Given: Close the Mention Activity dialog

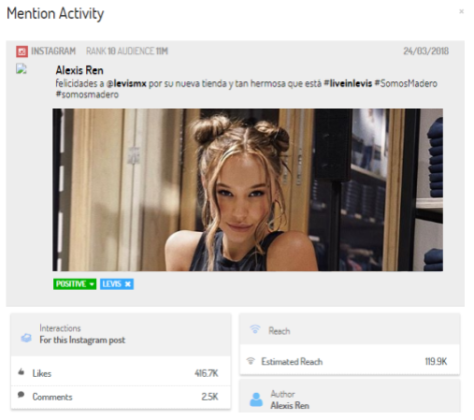Looking at the screenshot, I should [461, 12].
